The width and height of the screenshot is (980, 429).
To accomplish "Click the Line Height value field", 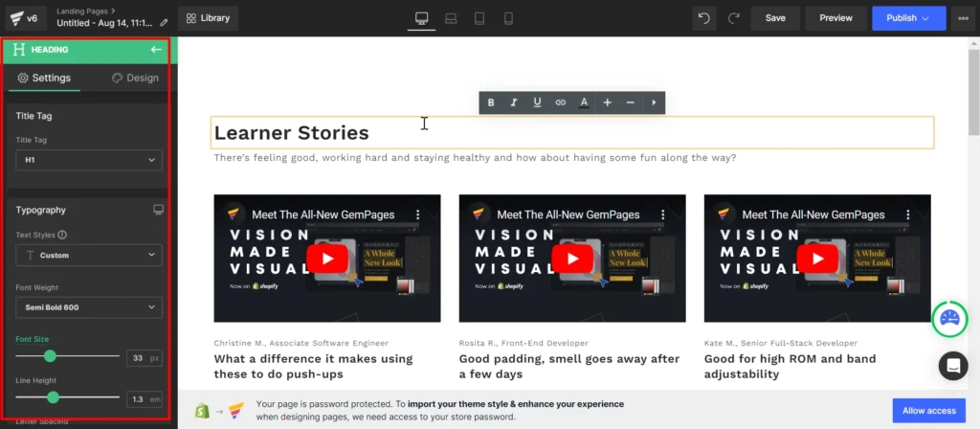I will (x=138, y=398).
